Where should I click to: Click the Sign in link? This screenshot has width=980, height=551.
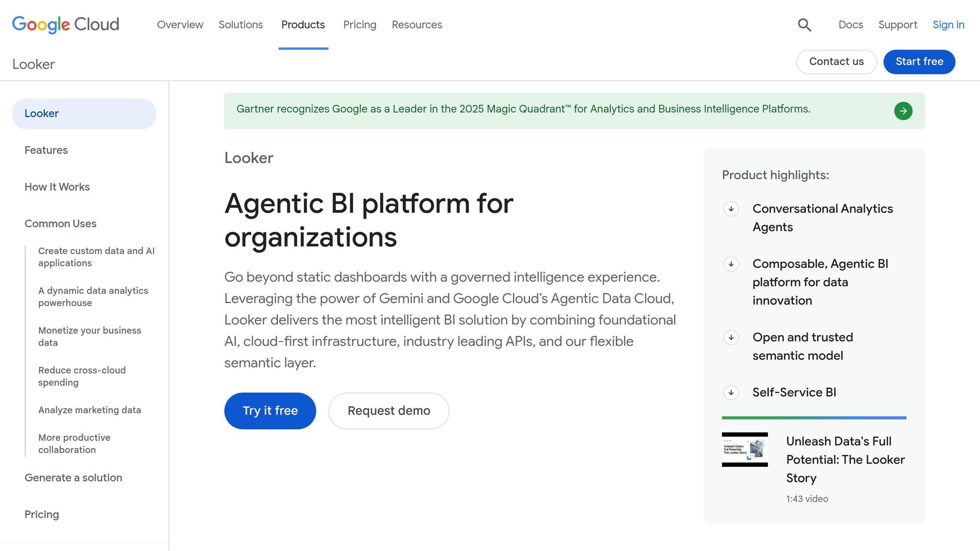(948, 25)
